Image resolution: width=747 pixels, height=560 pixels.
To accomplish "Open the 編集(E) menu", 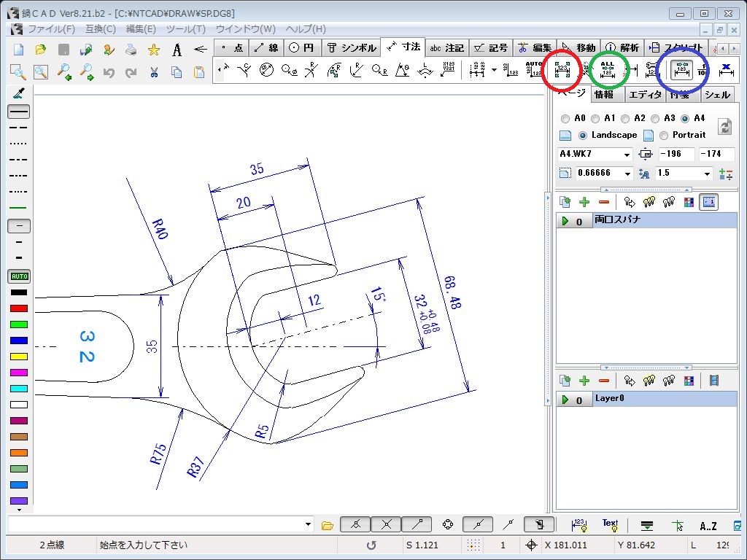I will tap(141, 29).
